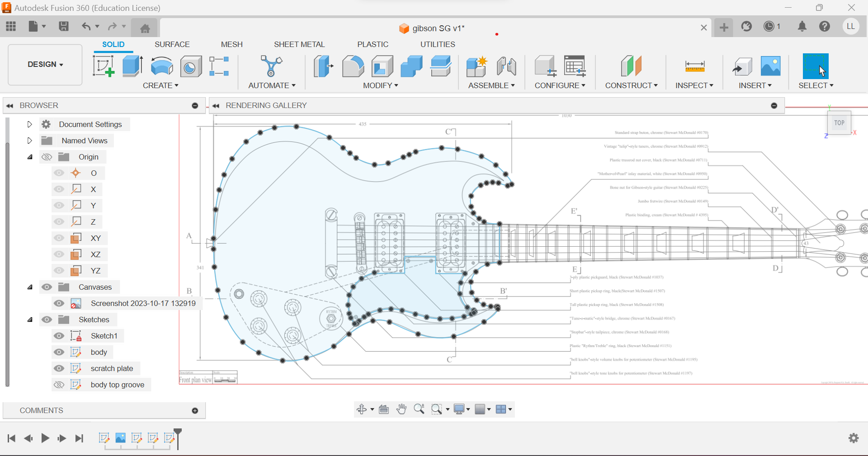Viewport: 868px width, 456px height.
Task: Collapse the Canvases folder
Action: [x=30, y=287]
